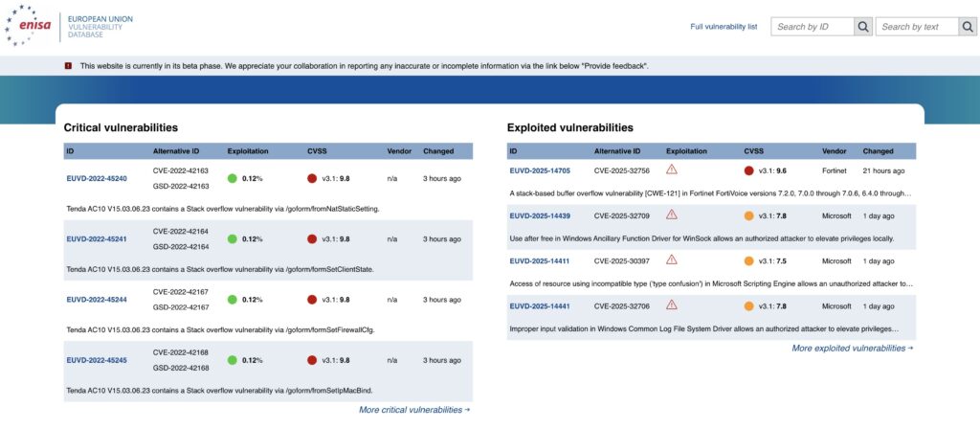980x429 pixels.
Task: Click red CVSS 9.6 dot for EUVD-2025-14705
Action: point(749,170)
